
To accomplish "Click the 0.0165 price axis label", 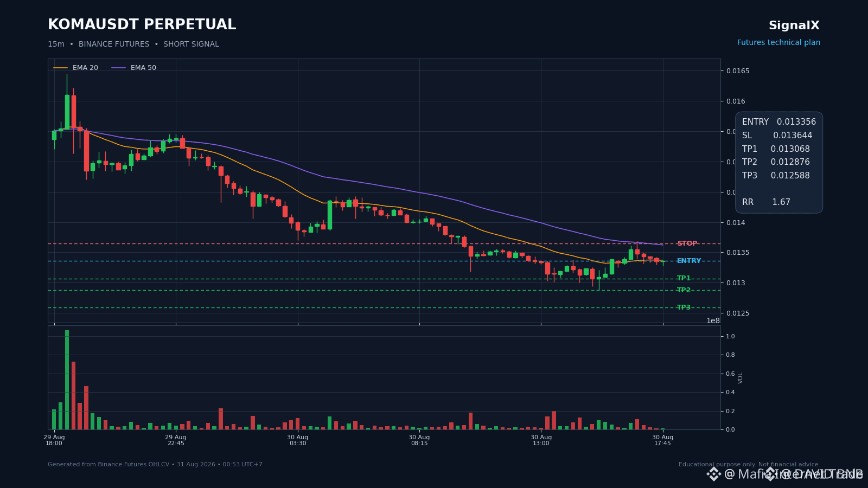I will [x=738, y=71].
